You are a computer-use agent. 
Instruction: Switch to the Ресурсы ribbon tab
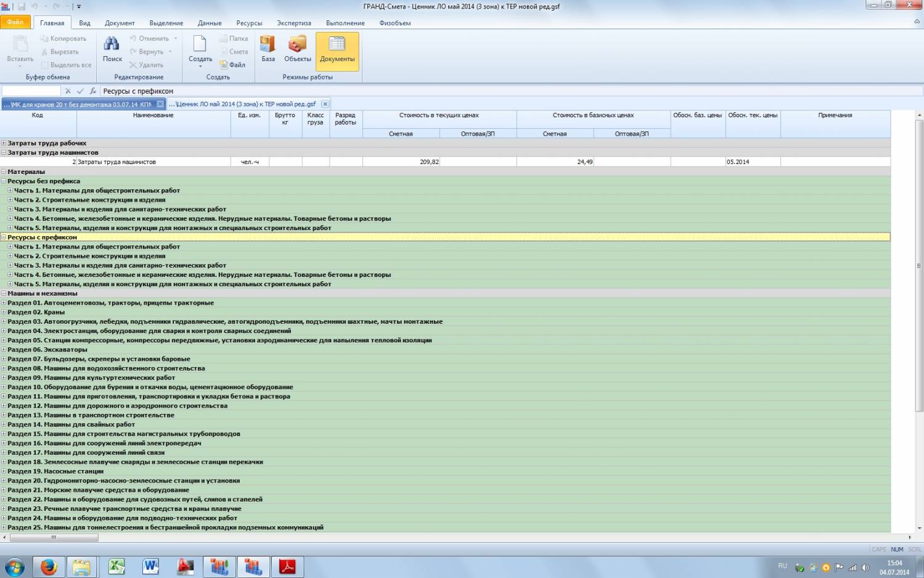click(x=249, y=23)
